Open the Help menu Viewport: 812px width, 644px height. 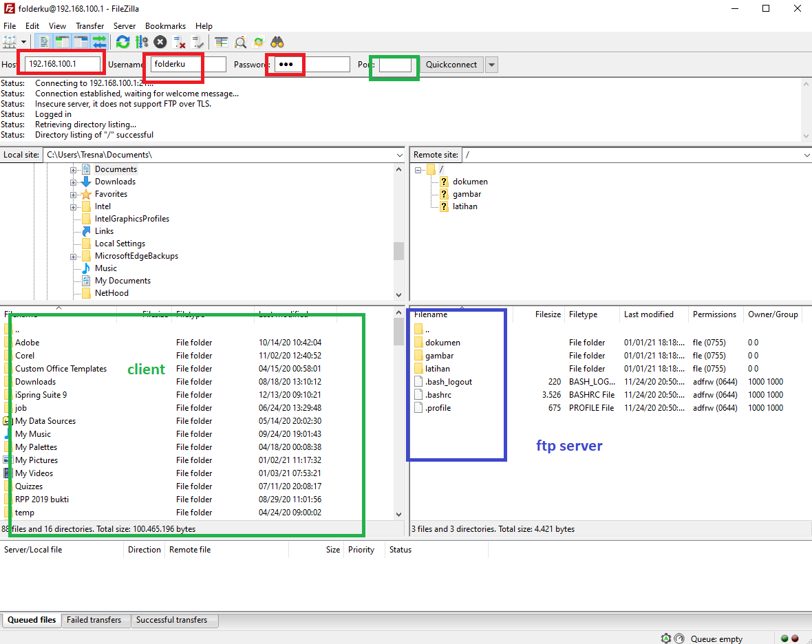coord(204,26)
